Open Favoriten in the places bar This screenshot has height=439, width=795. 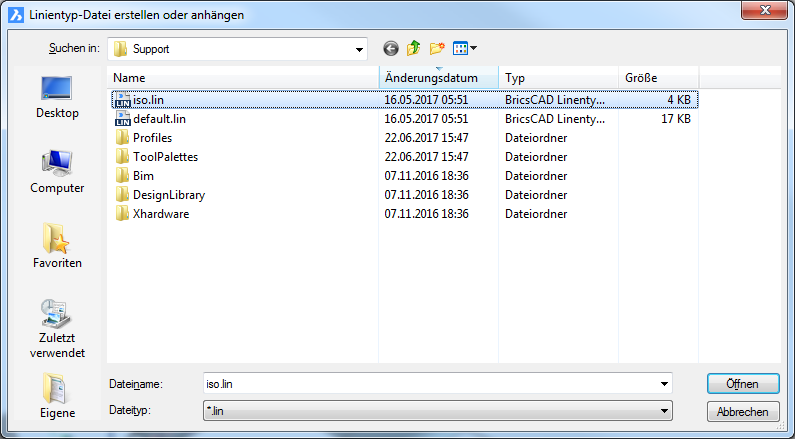point(57,247)
